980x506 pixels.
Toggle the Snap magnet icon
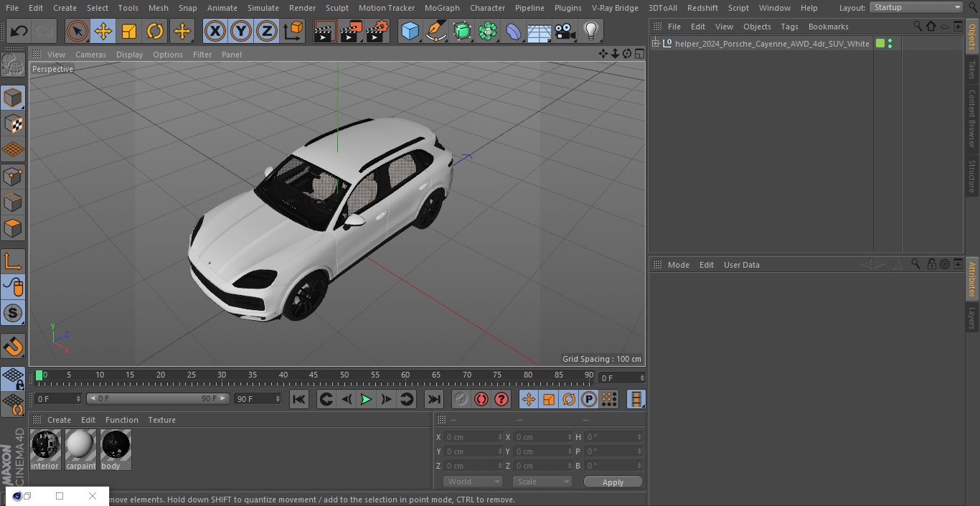(x=13, y=347)
